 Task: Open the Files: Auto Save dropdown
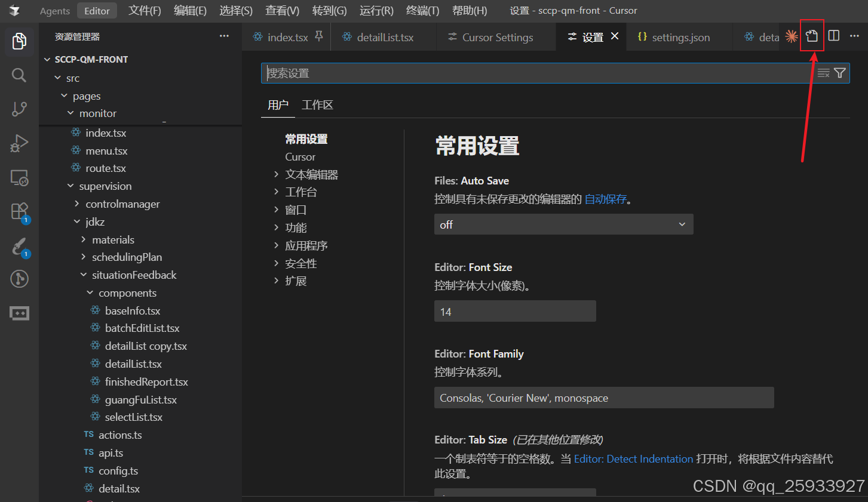tap(563, 224)
